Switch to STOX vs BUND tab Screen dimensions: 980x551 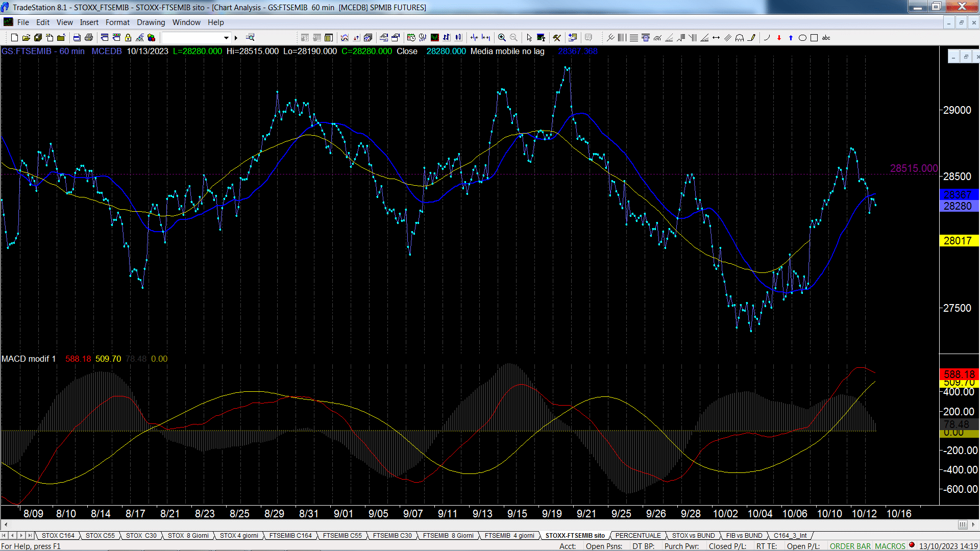693,535
